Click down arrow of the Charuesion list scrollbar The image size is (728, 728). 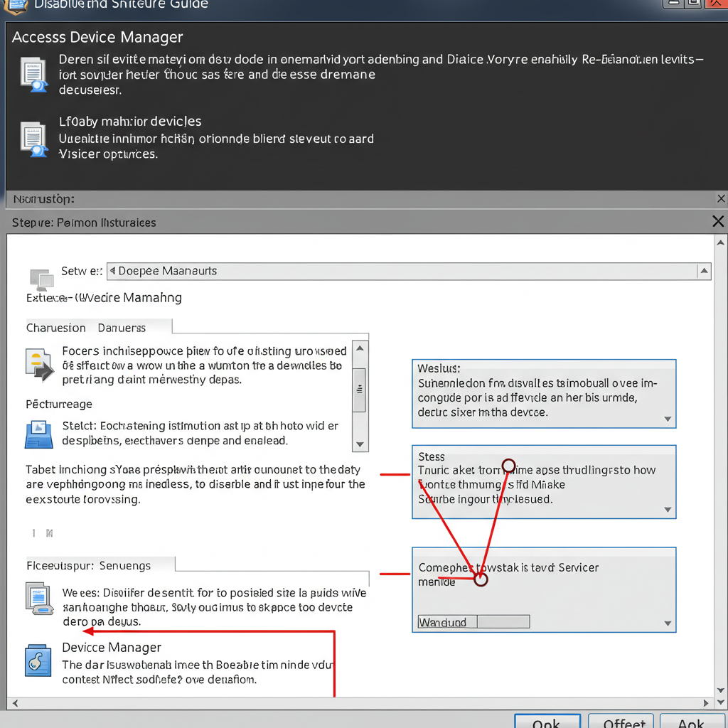point(360,444)
